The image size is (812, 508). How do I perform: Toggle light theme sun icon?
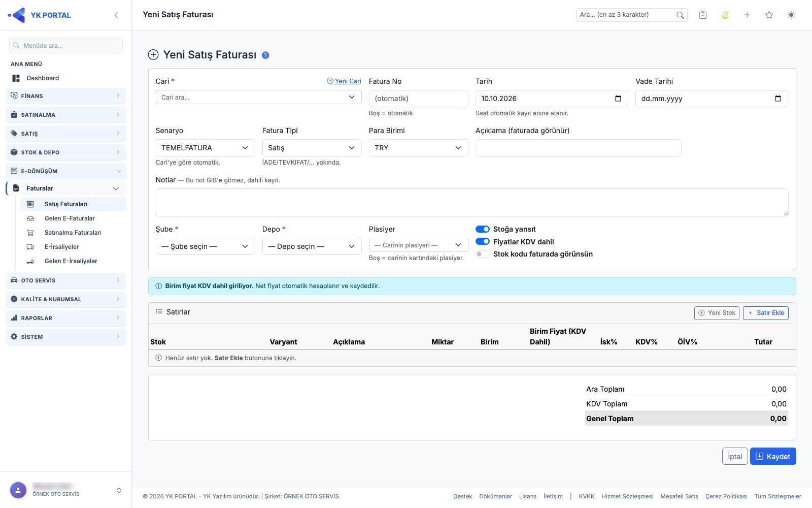click(x=791, y=15)
